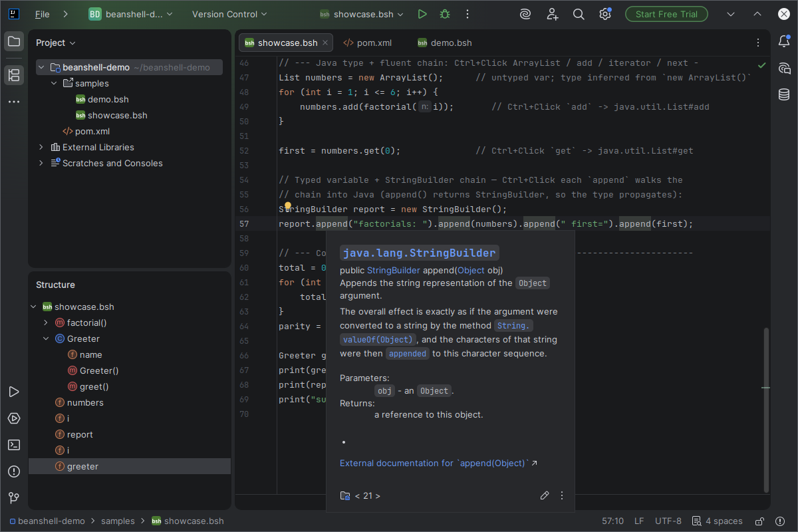Open the Project view dropdown

pyautogui.click(x=56, y=43)
